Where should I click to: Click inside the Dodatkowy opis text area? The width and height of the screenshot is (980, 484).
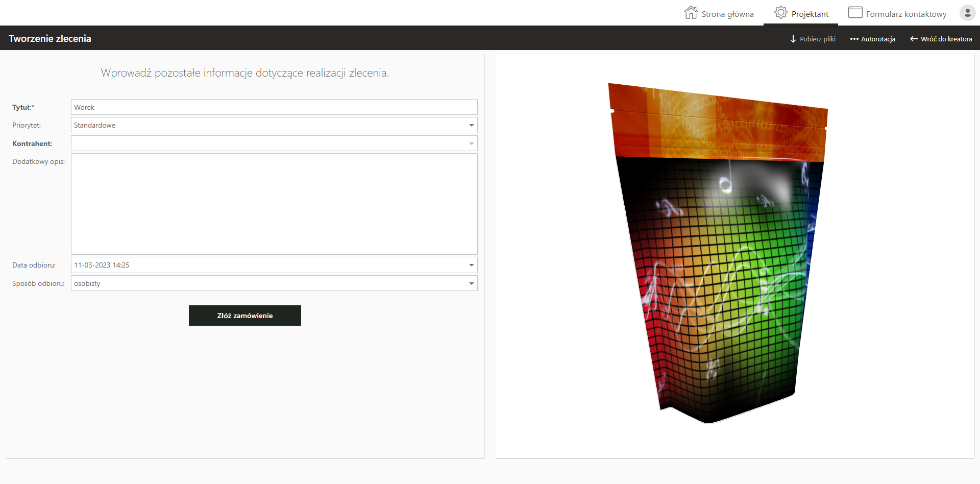point(274,204)
